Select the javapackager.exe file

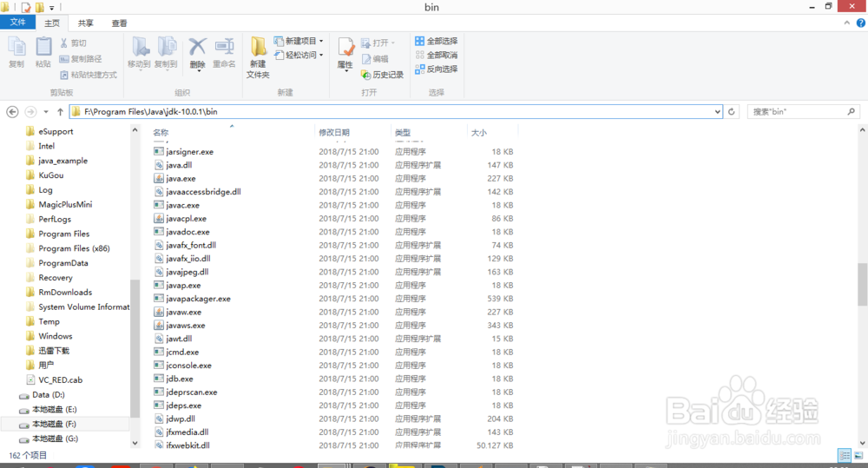point(198,299)
